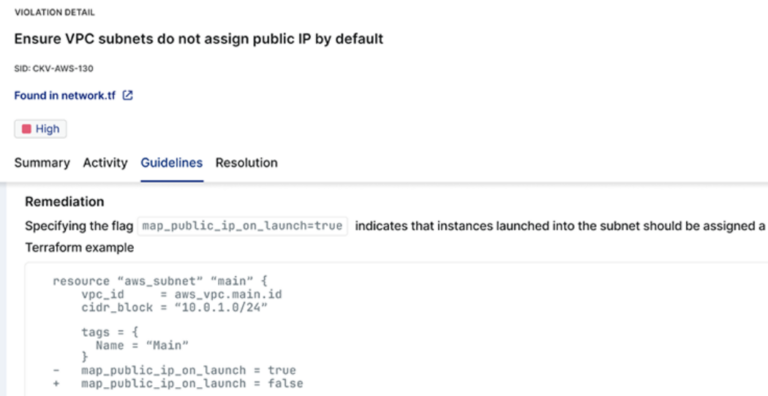
Task: Click the Remediation heading
Action: coord(64,201)
